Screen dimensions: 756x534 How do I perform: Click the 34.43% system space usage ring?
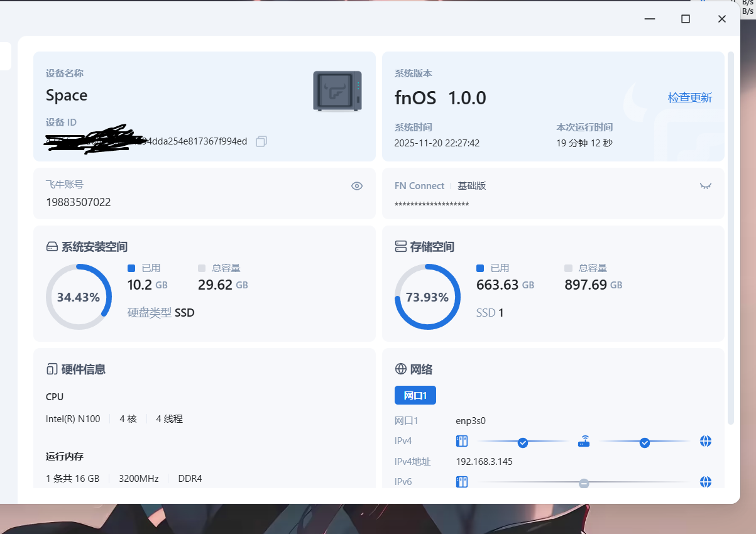tap(79, 297)
